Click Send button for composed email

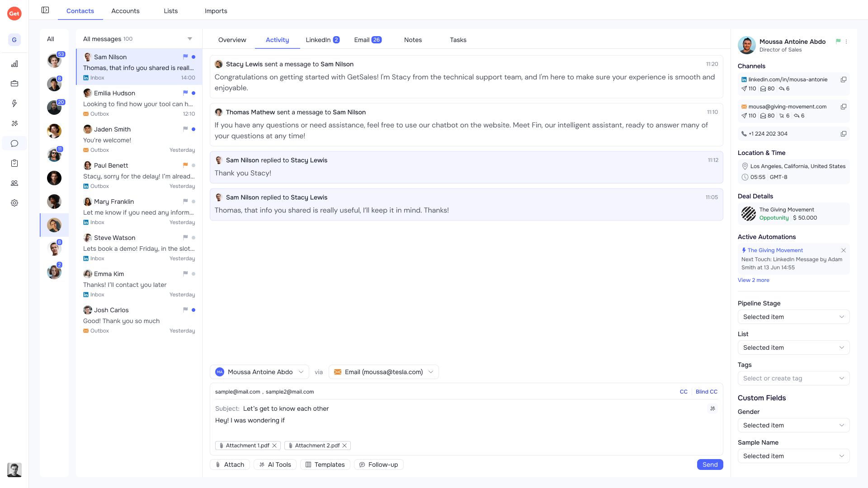click(709, 464)
